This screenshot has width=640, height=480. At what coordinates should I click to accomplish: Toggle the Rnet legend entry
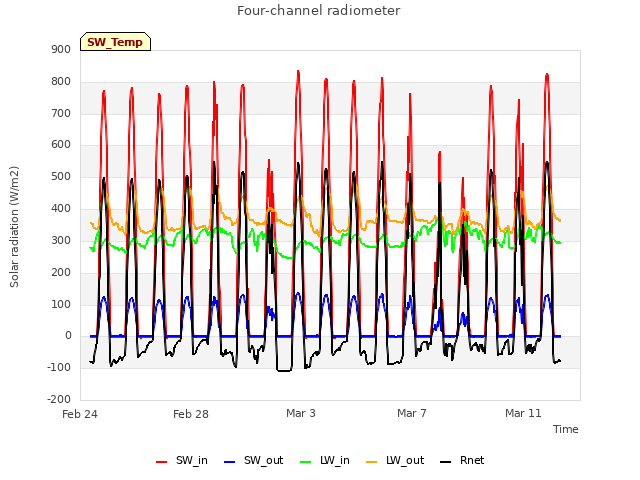tap(462, 460)
